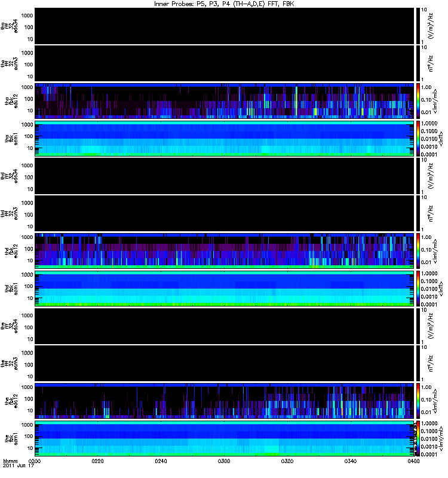Select the tha fff 32 scm3 spectrogram panel
Image resolution: width=448 pixels, height=478 pixels.
225,63
